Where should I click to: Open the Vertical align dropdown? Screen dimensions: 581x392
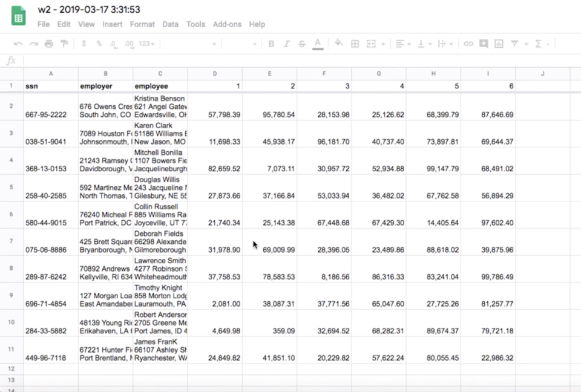coord(425,44)
